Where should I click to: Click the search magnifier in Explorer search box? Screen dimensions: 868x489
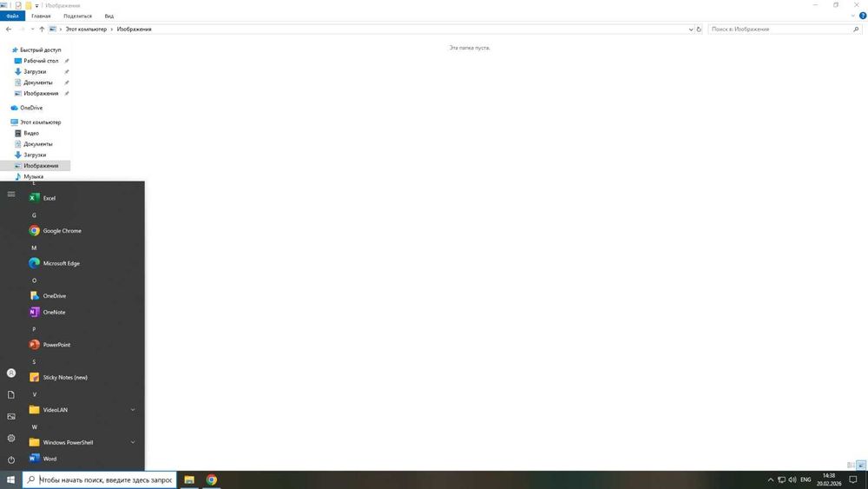click(856, 30)
